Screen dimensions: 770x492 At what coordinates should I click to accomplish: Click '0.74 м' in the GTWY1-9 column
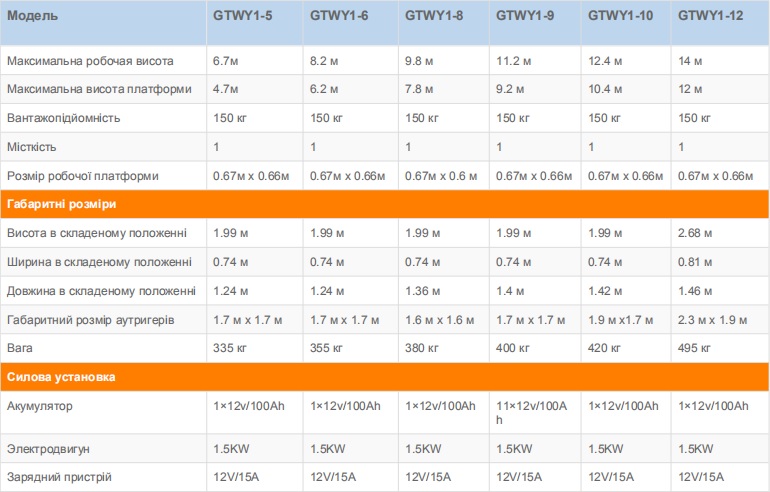click(x=513, y=262)
